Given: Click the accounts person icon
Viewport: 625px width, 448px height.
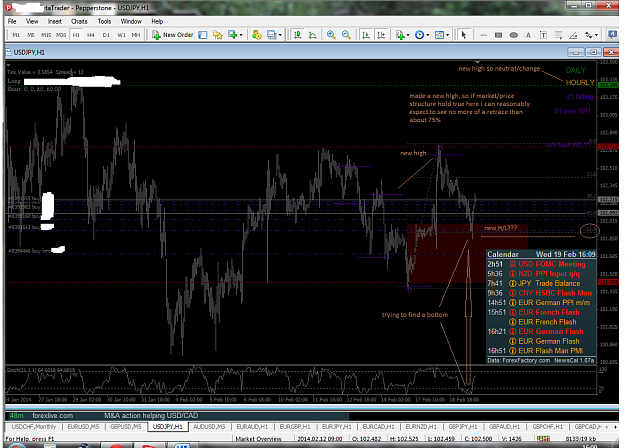Looking at the screenshot, I should coord(256,35).
